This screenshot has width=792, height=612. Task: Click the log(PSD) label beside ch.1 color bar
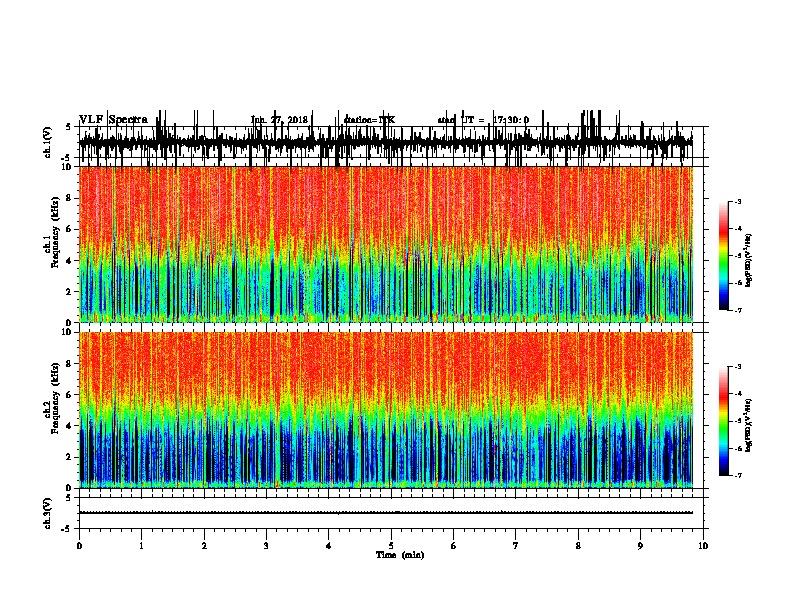tap(749, 260)
